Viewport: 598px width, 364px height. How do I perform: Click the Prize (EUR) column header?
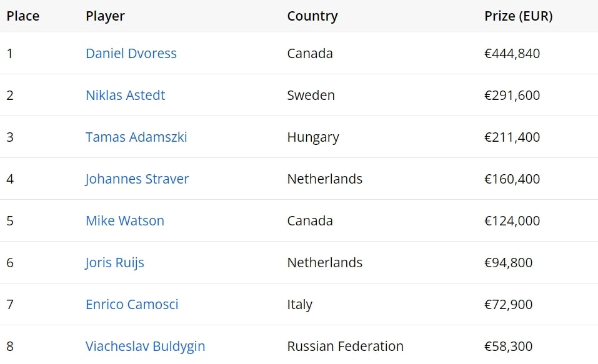pyautogui.click(x=519, y=16)
